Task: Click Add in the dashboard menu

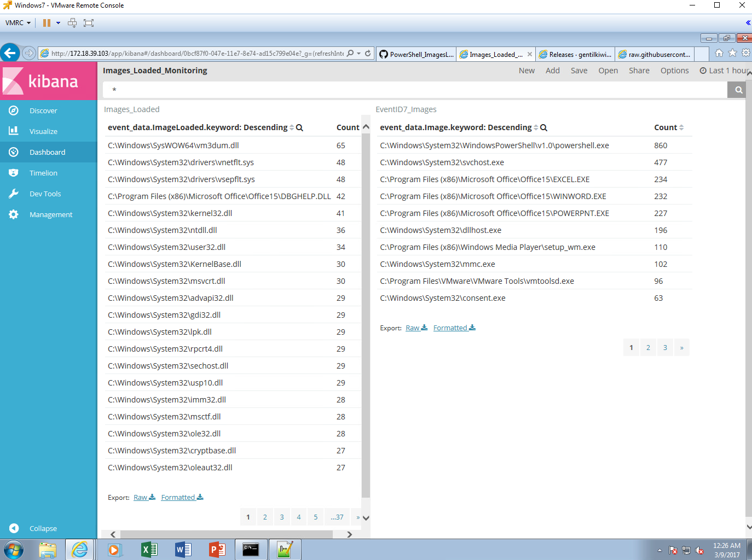Action: coord(553,71)
